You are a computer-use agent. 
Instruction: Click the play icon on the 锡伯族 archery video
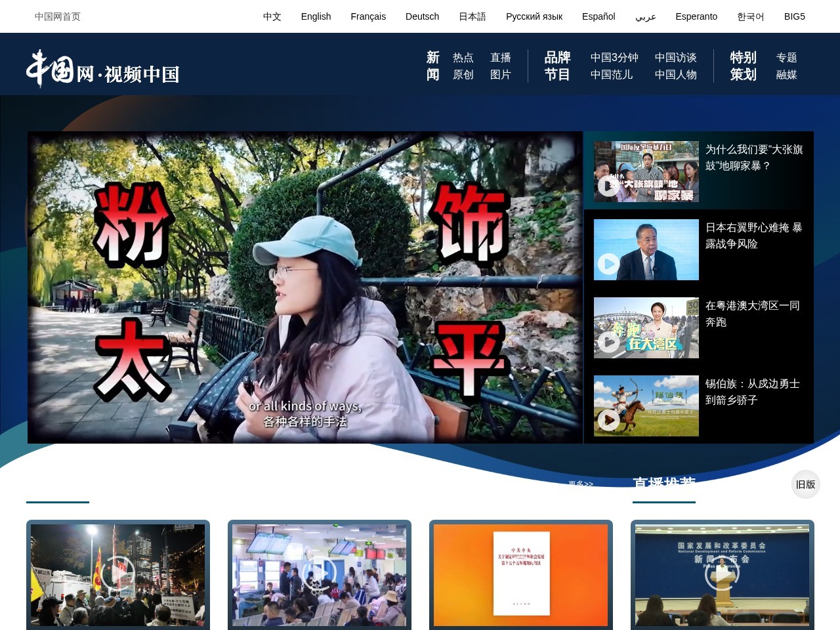(608, 419)
